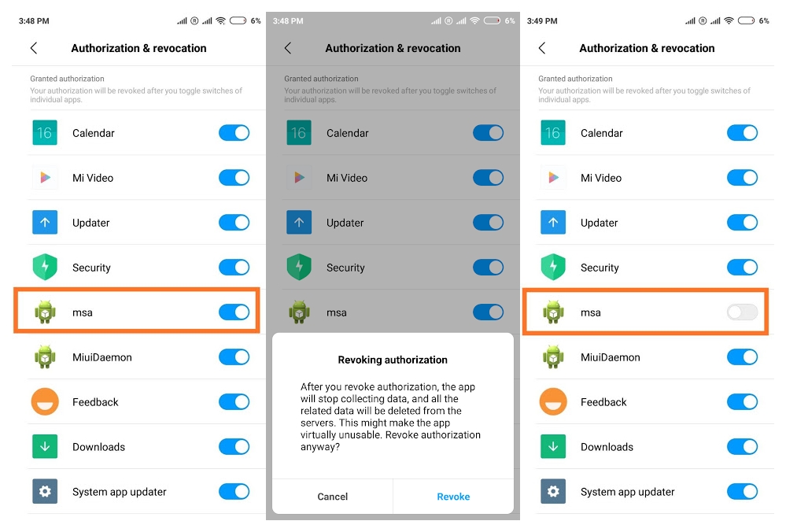This screenshot has height=532, width=786.
Task: Turn off MiuiDaemon switch in left panel
Action: pos(234,357)
